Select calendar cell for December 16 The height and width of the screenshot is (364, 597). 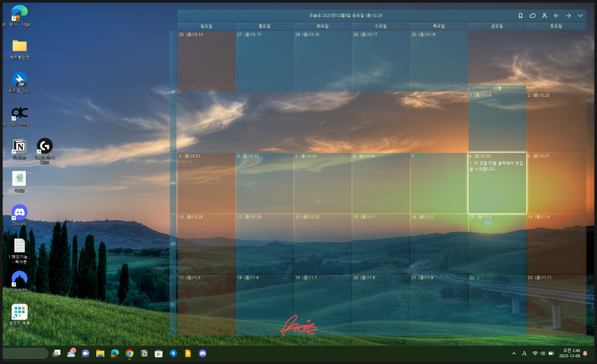[x=556, y=244]
